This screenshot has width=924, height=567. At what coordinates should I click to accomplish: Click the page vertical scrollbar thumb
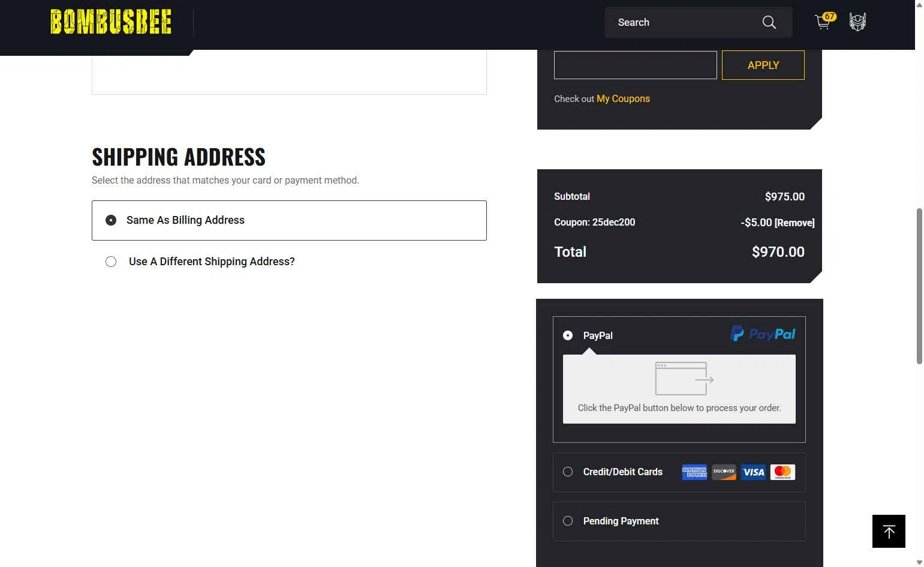tap(919, 286)
